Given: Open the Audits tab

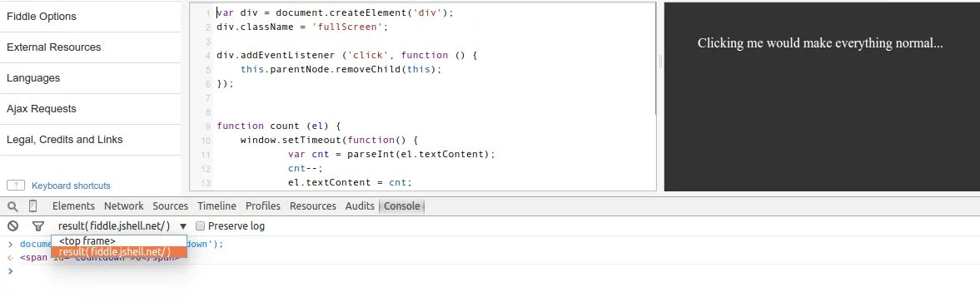Looking at the screenshot, I should (360, 206).
